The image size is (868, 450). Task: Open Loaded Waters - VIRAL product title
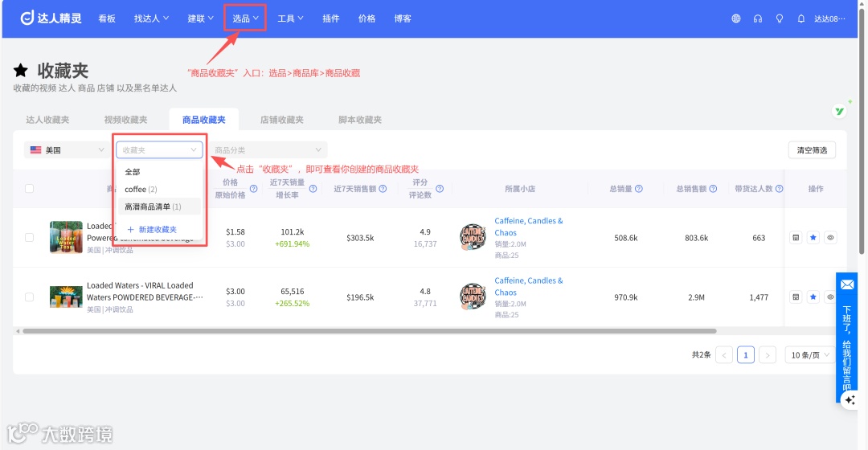(x=145, y=291)
